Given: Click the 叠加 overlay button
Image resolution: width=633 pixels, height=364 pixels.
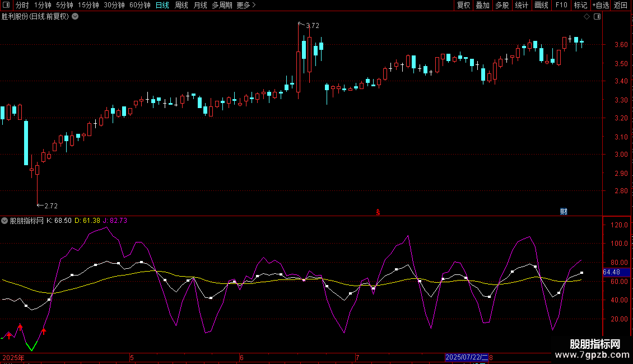Looking at the screenshot, I should pos(482,5).
